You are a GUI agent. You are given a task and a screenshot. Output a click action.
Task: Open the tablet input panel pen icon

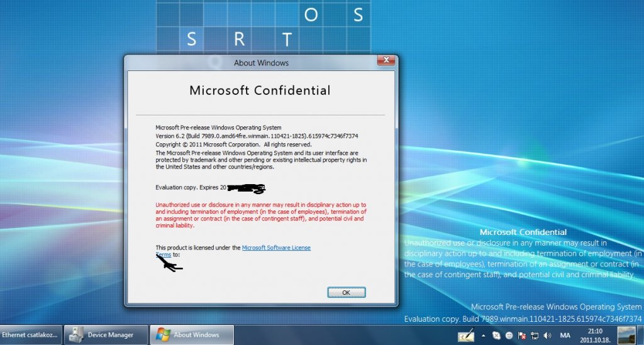click(466, 335)
